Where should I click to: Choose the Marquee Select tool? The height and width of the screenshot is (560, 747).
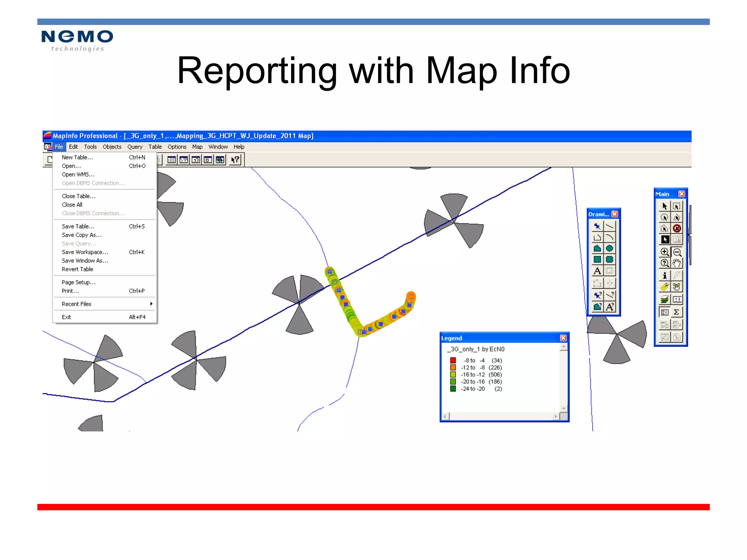[x=677, y=206]
